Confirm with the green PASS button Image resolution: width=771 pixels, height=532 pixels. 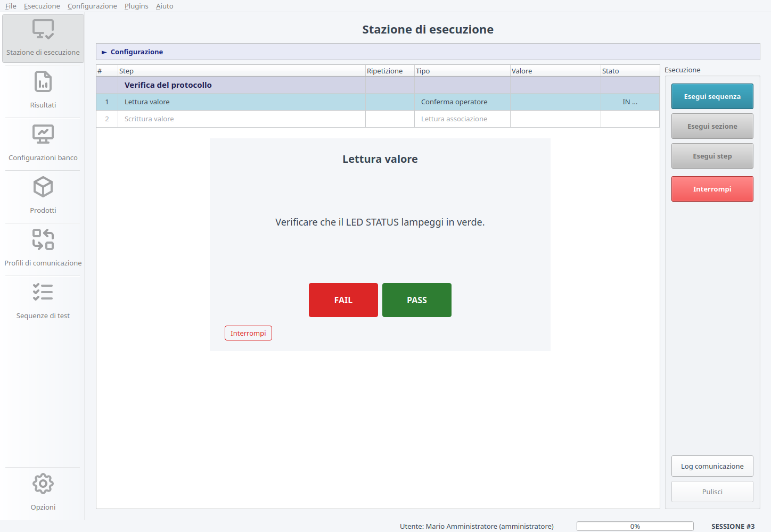coord(417,300)
